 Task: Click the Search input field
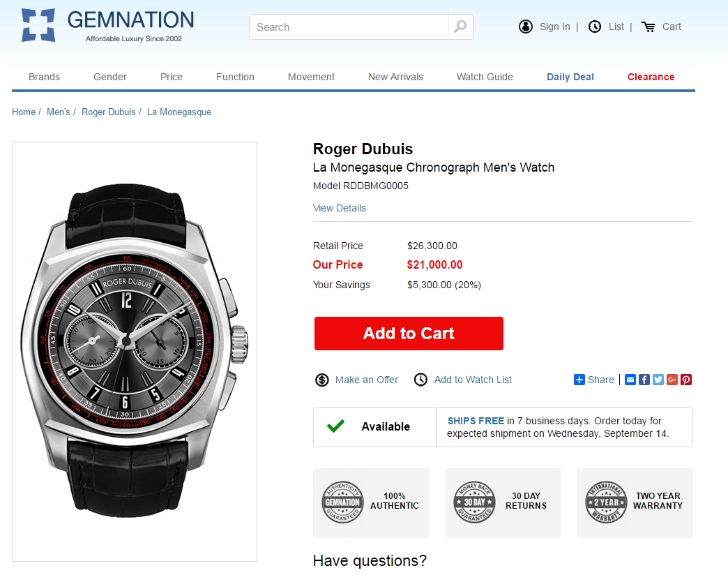pyautogui.click(x=349, y=27)
